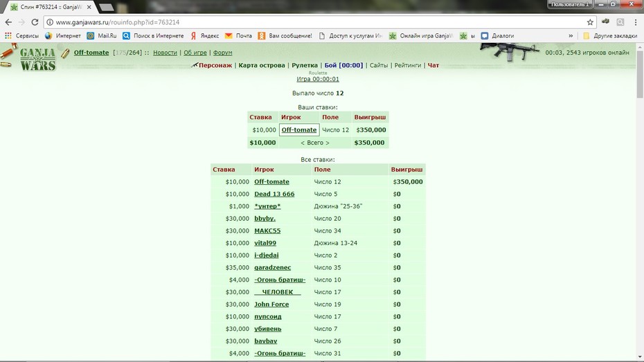Open the Интернет bookmark
This screenshot has width=644, height=362.
point(63,36)
